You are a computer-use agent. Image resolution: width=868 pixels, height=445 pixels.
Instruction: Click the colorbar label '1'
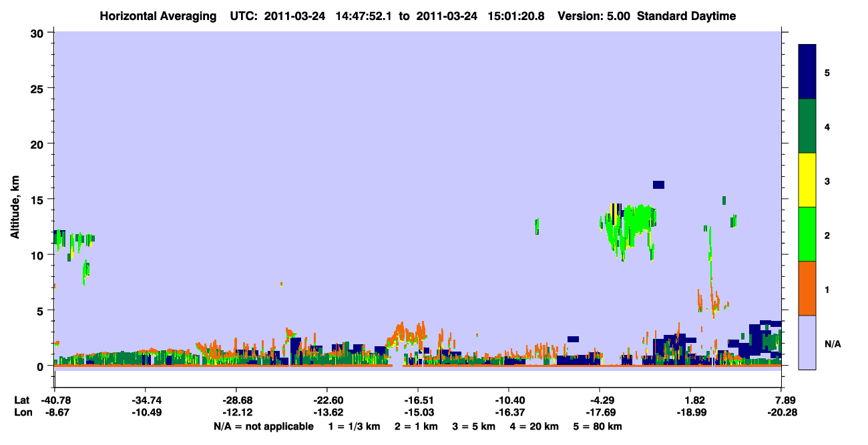(827, 289)
